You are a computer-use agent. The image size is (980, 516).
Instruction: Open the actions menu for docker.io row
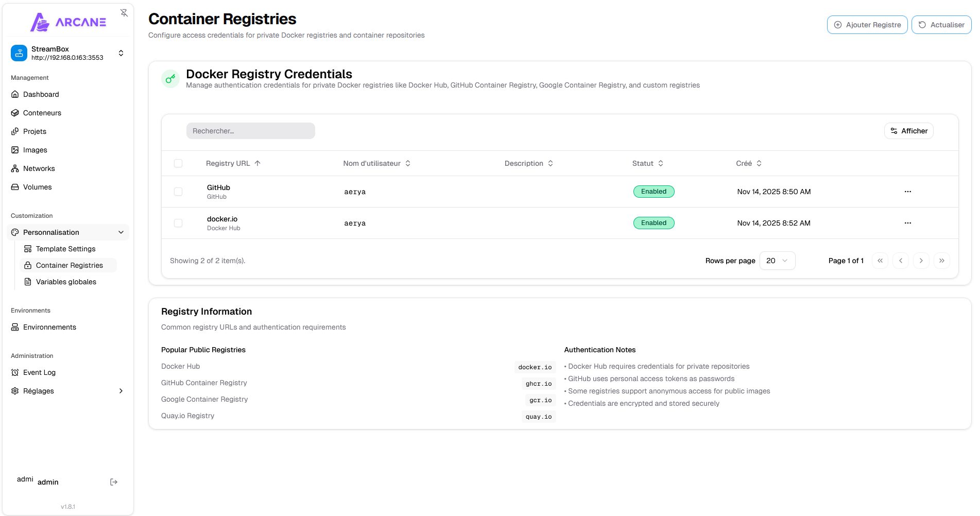click(908, 223)
